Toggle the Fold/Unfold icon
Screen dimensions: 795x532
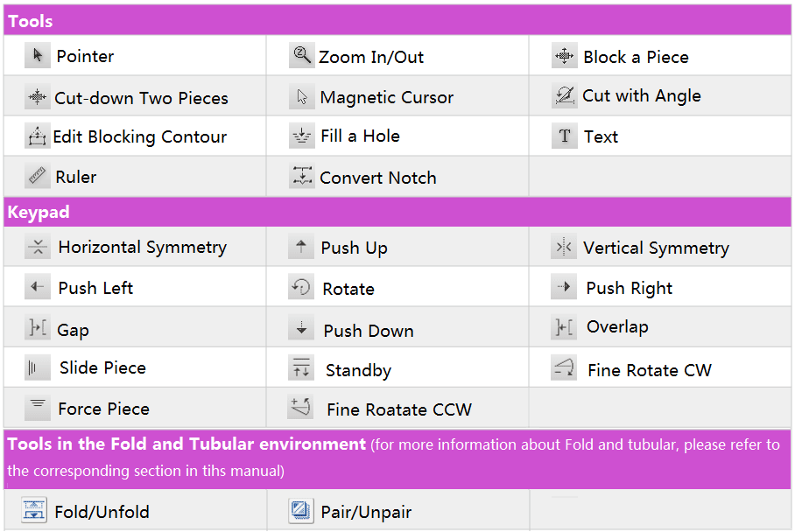[33, 511]
